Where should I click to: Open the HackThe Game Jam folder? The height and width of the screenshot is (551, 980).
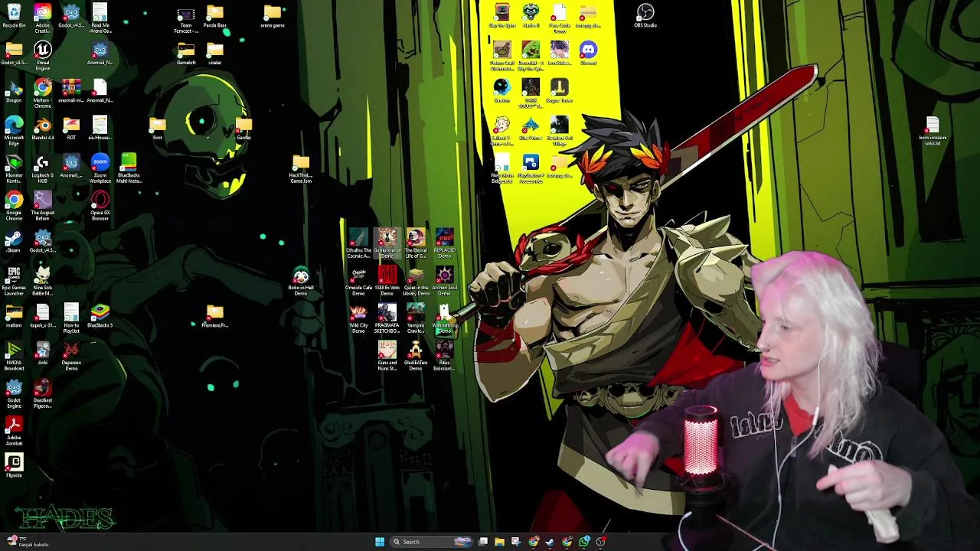(301, 169)
